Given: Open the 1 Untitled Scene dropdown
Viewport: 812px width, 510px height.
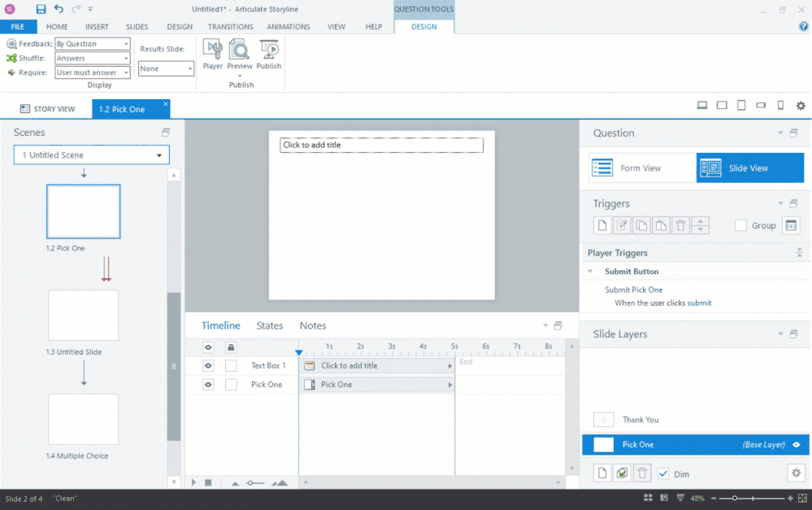Looking at the screenshot, I should click(91, 155).
